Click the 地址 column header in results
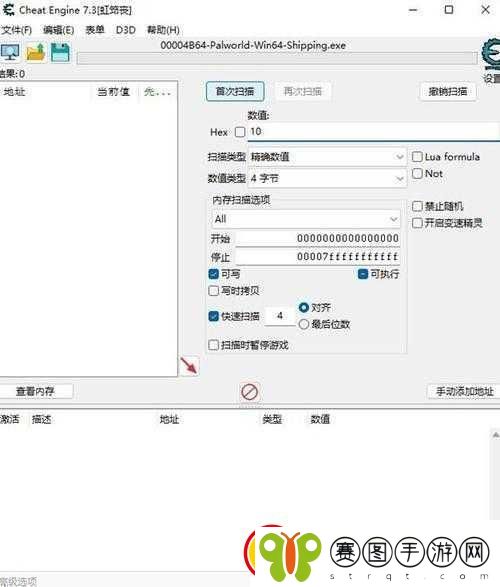This screenshot has height=587, width=500. click(14, 92)
